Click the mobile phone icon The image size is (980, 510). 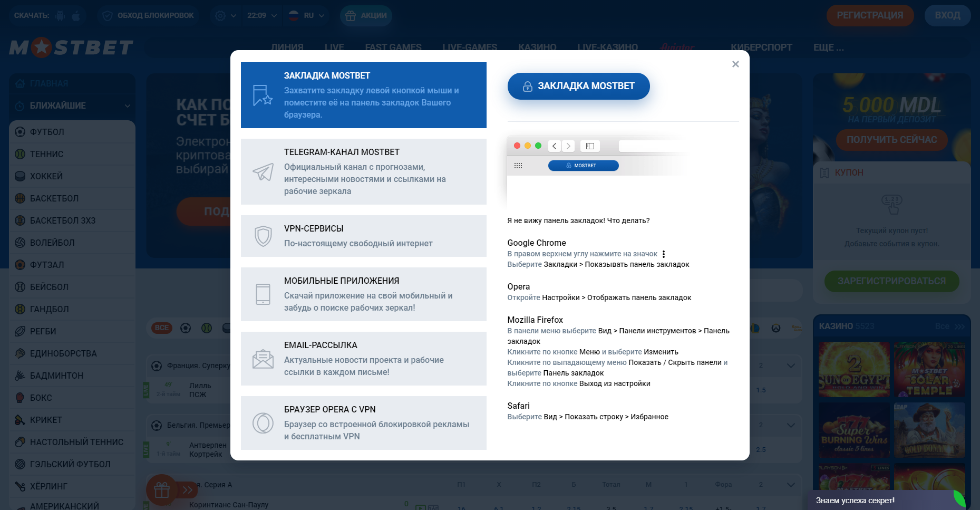[x=263, y=294]
